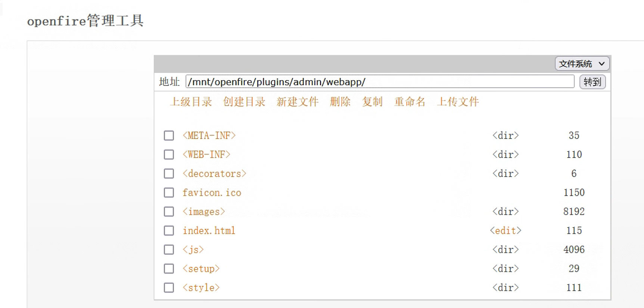Image resolution: width=644 pixels, height=308 pixels.
Task: Select the favicon.ico file checkbox
Action: [x=169, y=193]
